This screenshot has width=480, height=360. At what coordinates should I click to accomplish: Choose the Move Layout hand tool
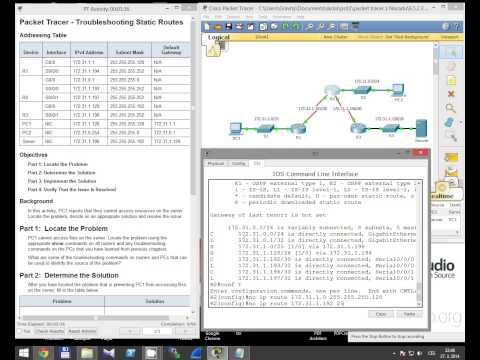452,67
